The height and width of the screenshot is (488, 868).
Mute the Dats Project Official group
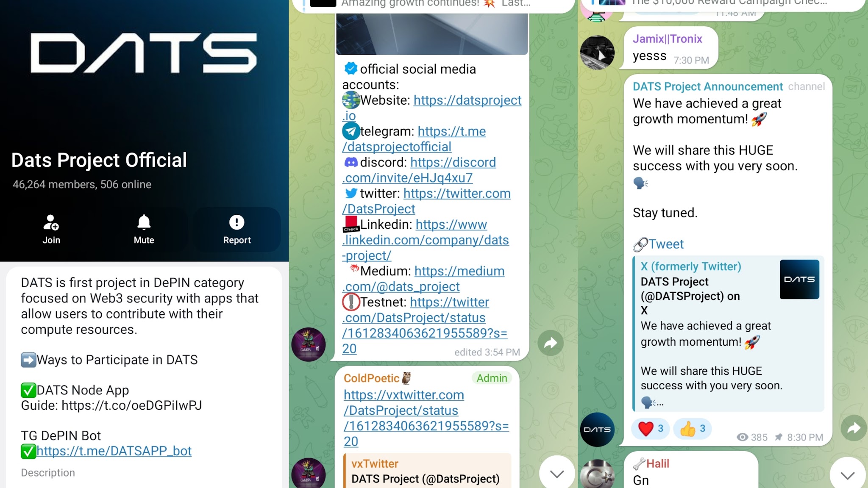[144, 229]
